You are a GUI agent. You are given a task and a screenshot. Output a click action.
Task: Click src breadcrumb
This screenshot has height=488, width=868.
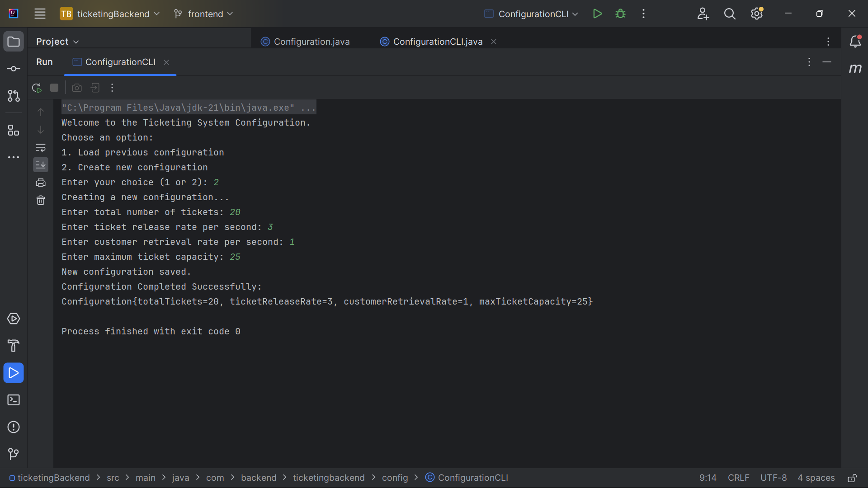[113, 478]
